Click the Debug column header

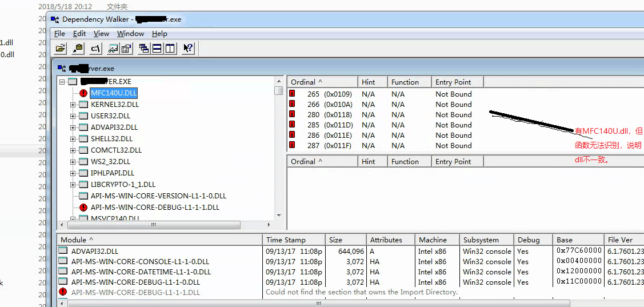point(534,240)
